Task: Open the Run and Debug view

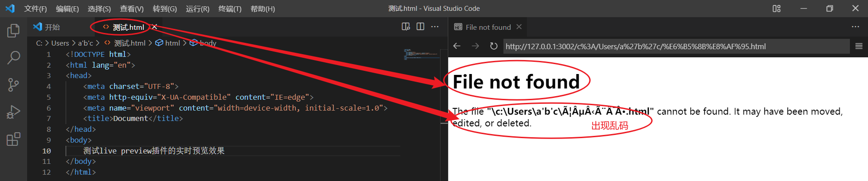Action: tap(14, 112)
